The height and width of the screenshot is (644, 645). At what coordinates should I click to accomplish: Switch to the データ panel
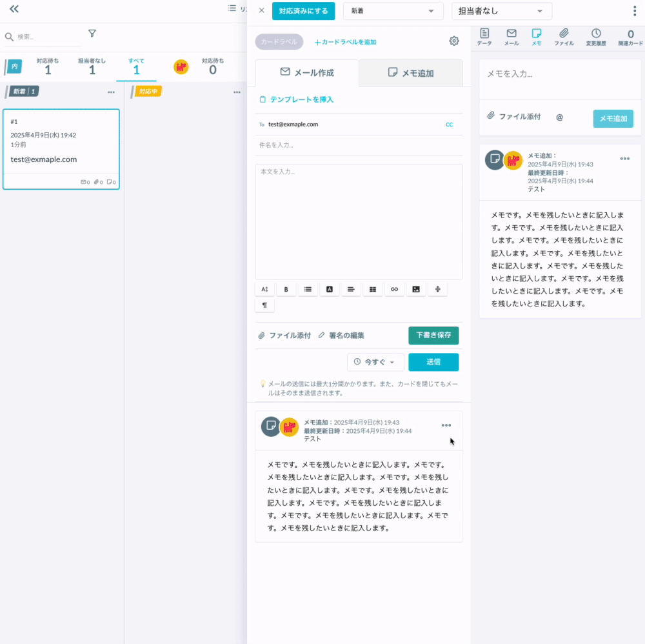(484, 37)
